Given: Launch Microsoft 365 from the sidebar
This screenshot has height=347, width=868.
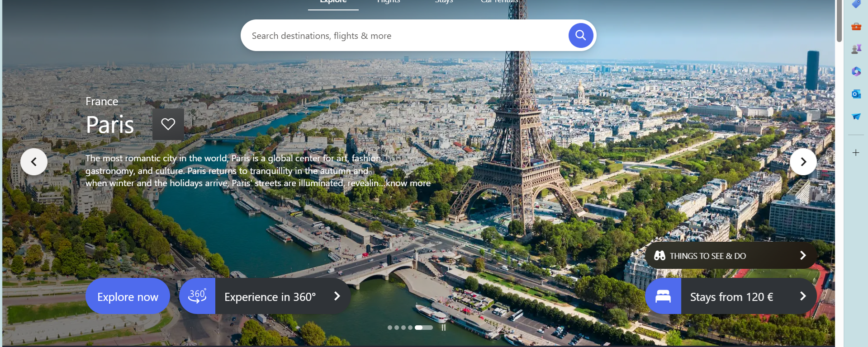Looking at the screenshot, I should pos(856,71).
